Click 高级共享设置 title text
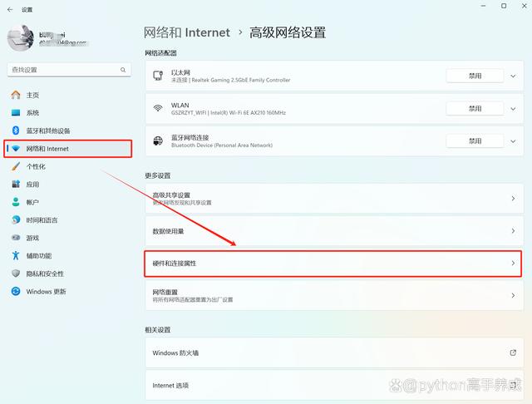Screen dimensions: 532x404 171,195
